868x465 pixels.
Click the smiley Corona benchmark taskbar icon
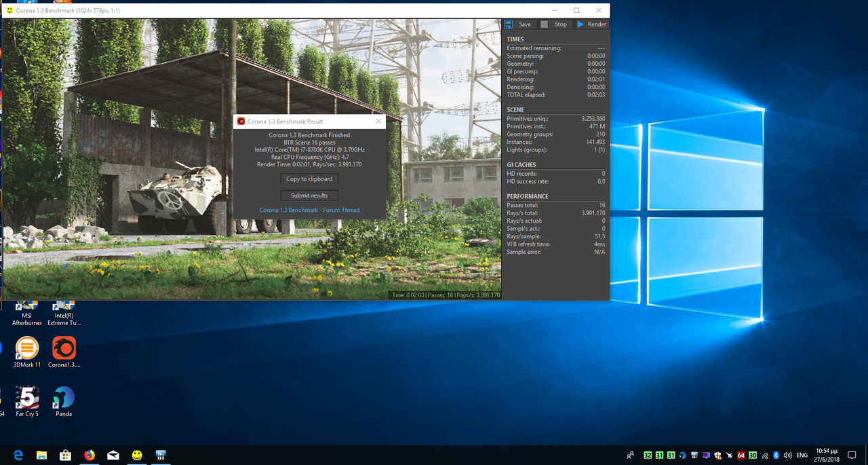pyautogui.click(x=137, y=455)
